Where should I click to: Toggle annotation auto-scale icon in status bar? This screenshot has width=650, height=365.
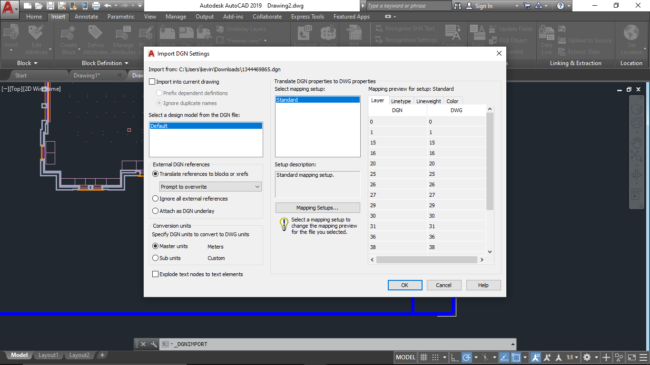(547, 357)
